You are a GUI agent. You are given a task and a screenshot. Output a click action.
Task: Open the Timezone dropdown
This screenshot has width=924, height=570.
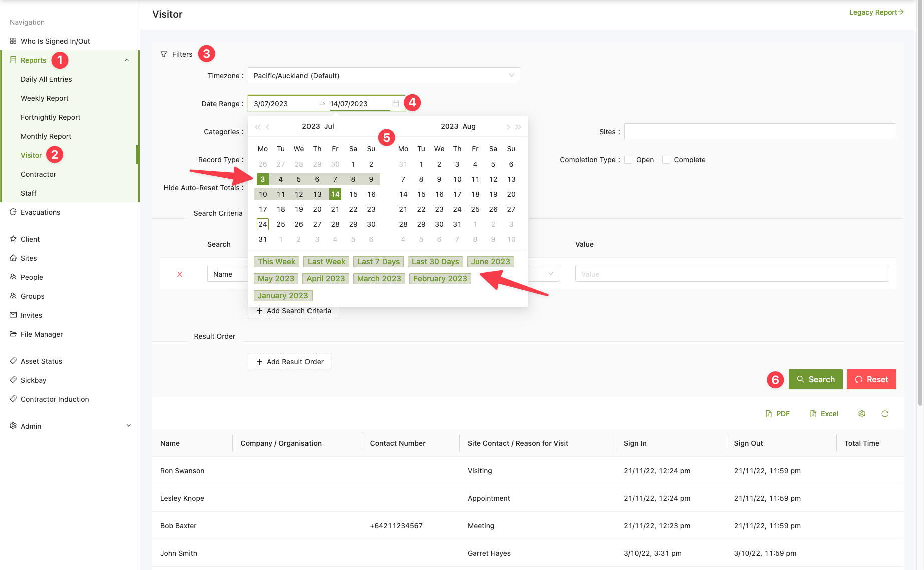coord(384,76)
